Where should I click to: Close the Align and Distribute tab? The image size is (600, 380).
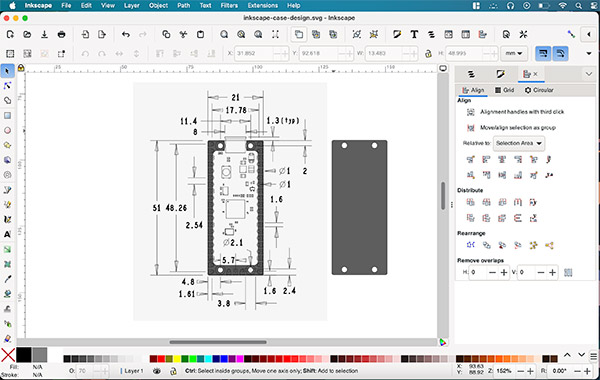point(535,74)
